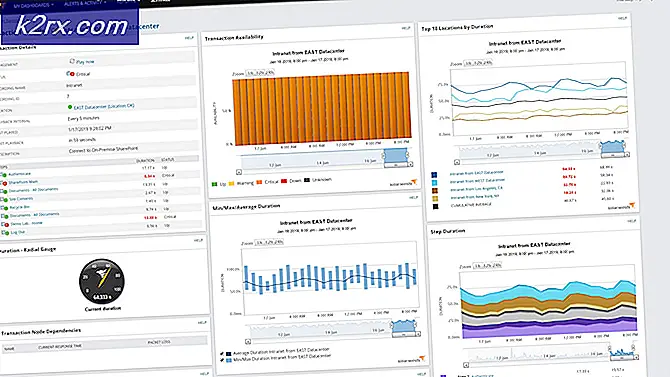
Task: Click the yellow Warning legend swatch
Action: point(232,183)
